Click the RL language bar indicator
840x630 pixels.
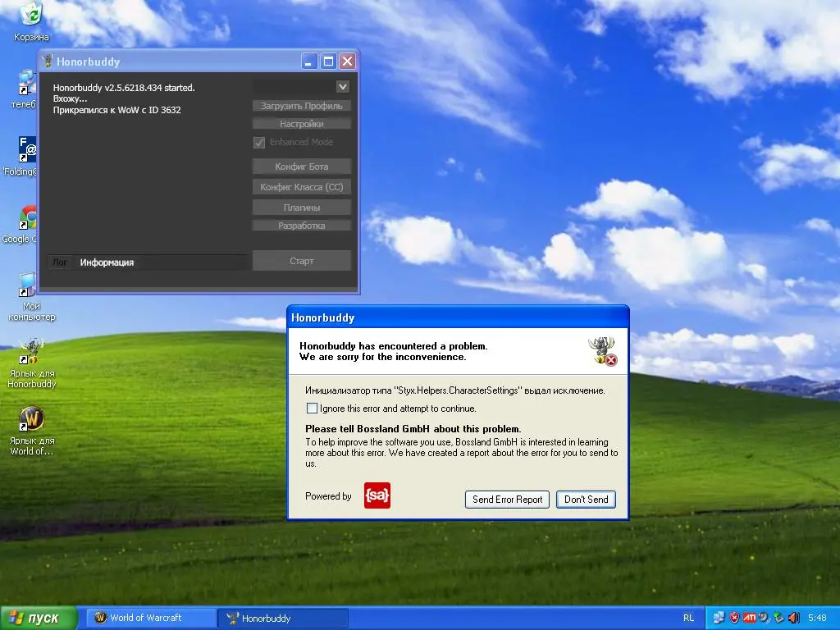pos(687,618)
